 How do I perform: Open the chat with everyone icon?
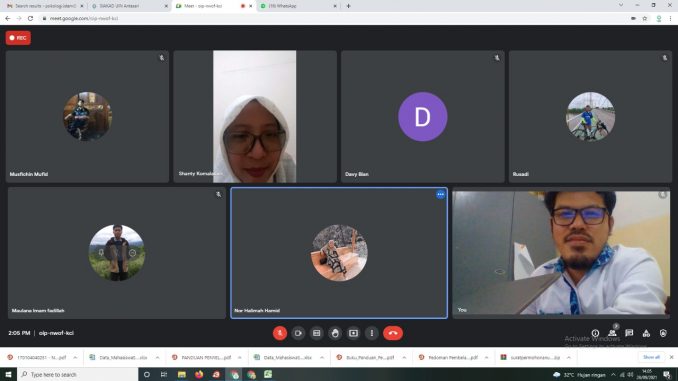629,333
